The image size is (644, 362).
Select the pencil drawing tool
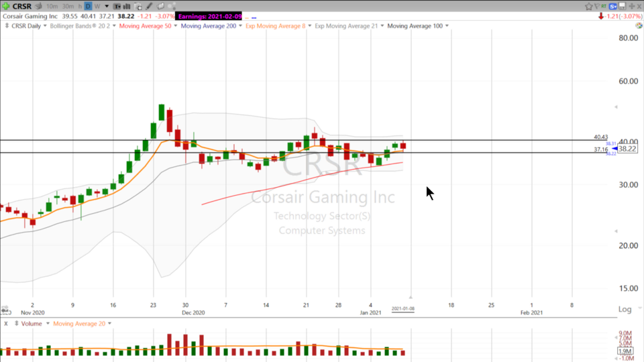(149, 6)
